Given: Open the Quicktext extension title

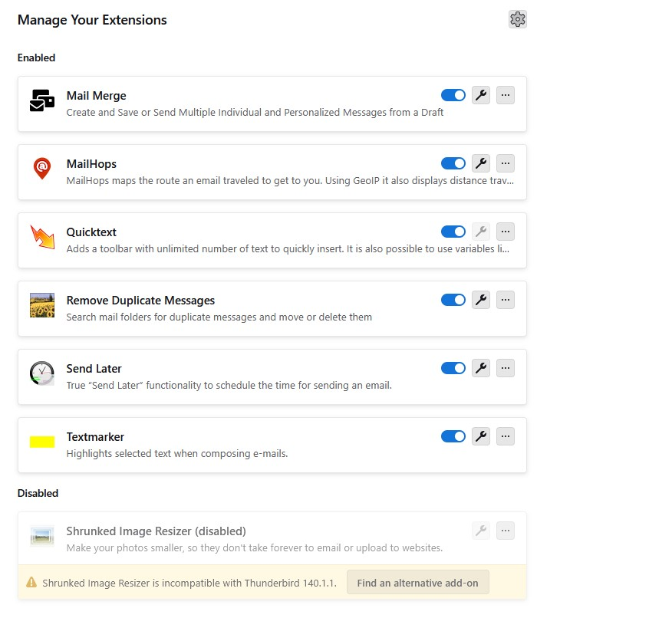Looking at the screenshot, I should point(91,232).
